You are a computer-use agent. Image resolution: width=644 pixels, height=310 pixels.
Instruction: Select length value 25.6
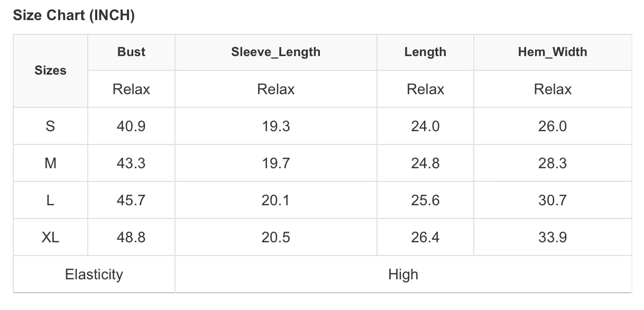tap(425, 200)
